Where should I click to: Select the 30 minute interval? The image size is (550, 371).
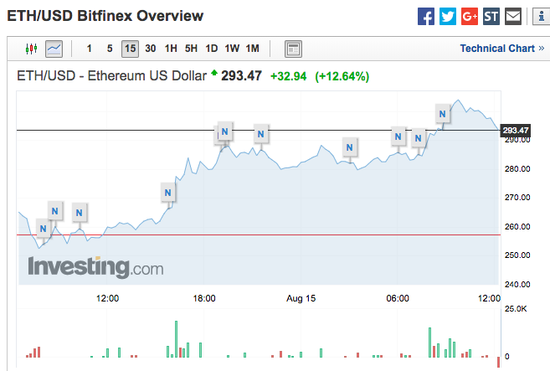click(x=150, y=48)
